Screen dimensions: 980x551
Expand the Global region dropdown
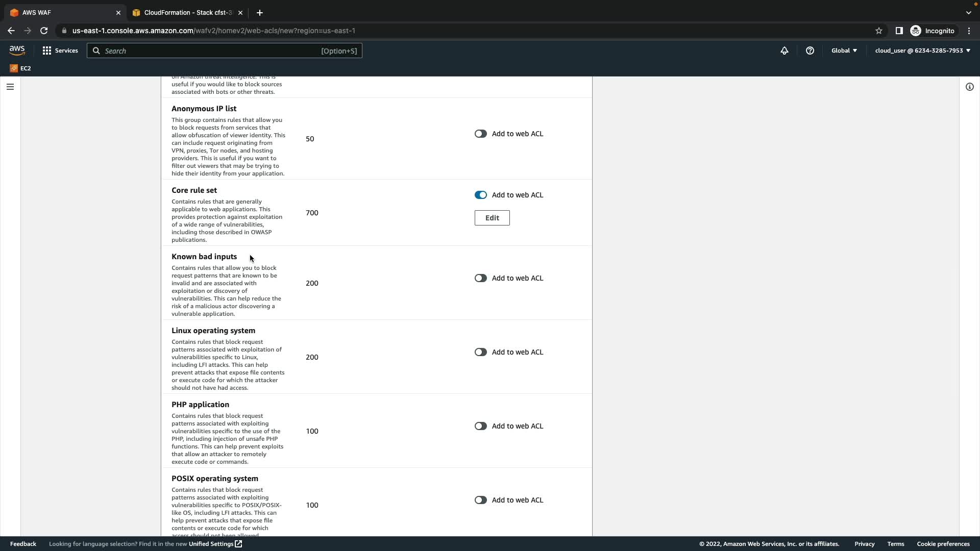point(844,51)
